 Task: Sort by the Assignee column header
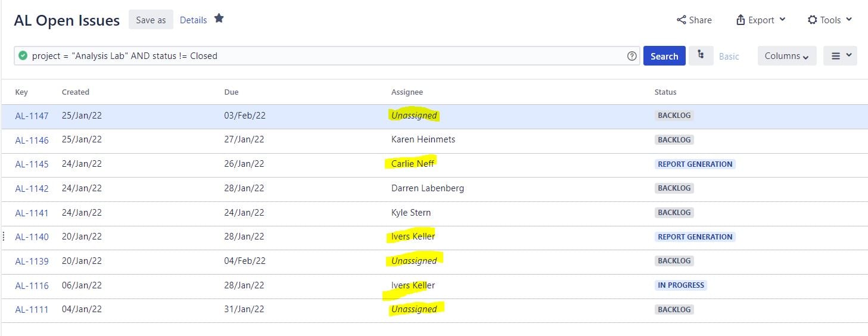click(x=407, y=92)
